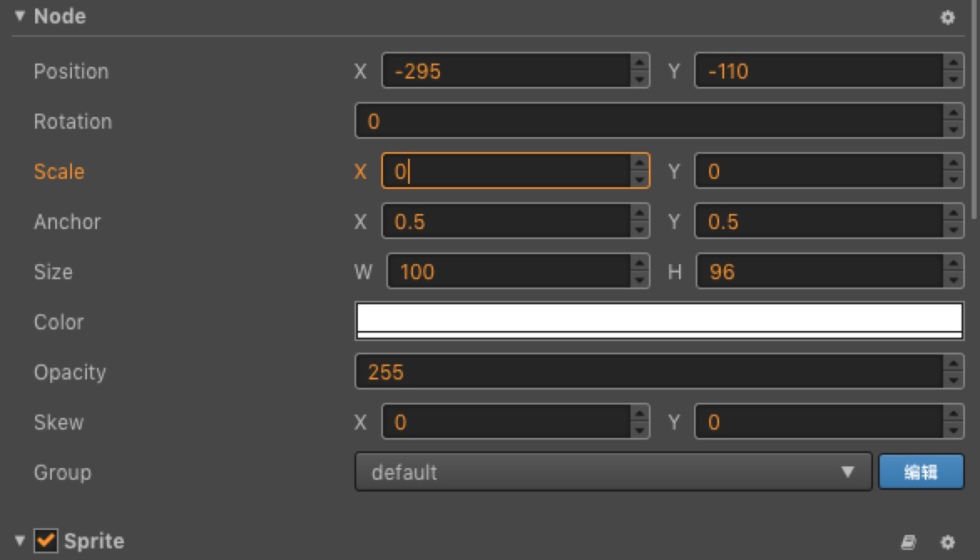Image resolution: width=980 pixels, height=560 pixels.
Task: Click the blue 编辑 button next to Group
Action: click(x=921, y=472)
